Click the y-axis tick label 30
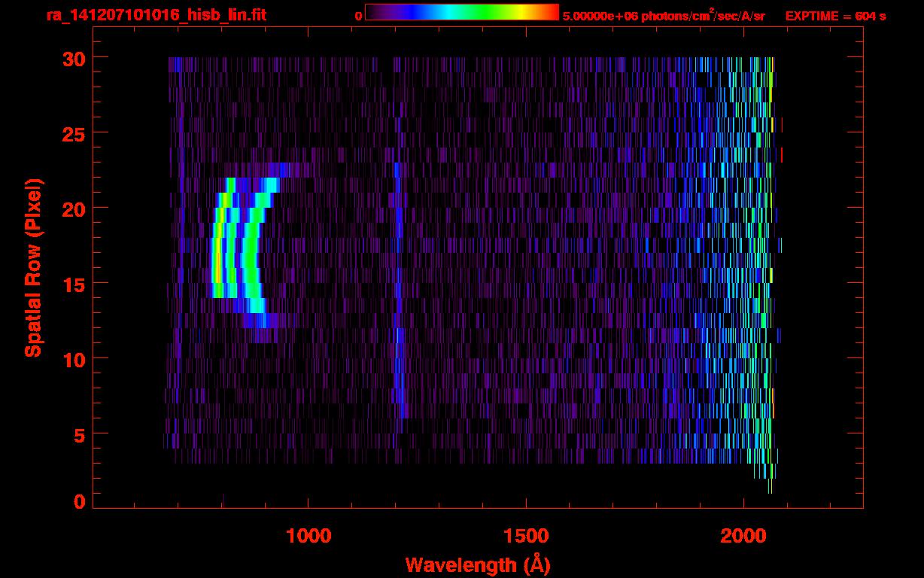Image resolution: width=924 pixels, height=578 pixels. click(x=74, y=58)
